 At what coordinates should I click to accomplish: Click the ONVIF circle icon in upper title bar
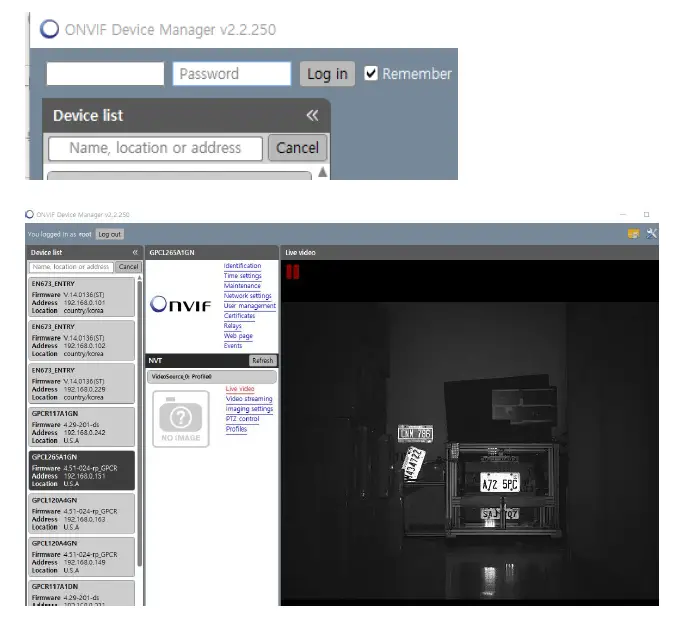pyautogui.click(x=49, y=29)
